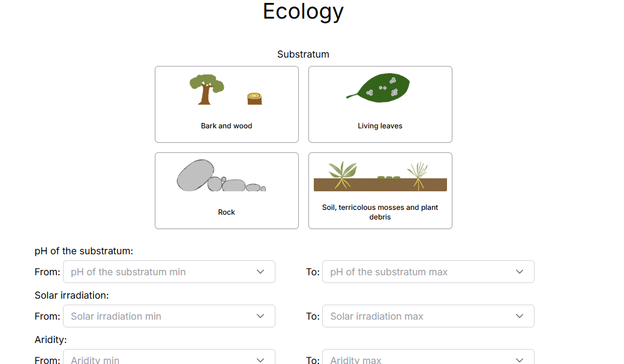This screenshot has width=624, height=364.
Task: Open the Aridity max dropdown
Action: tap(420, 359)
